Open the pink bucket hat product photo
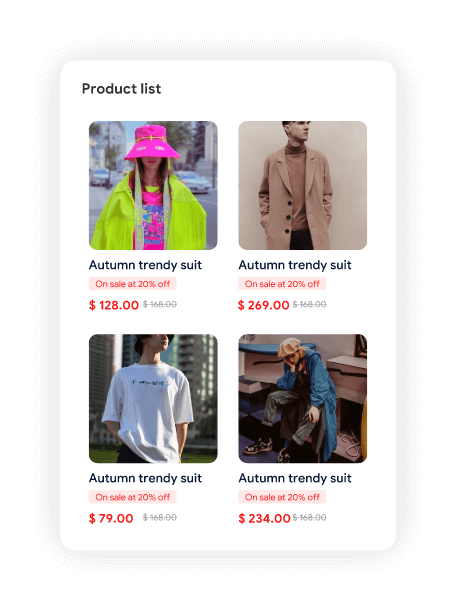The image size is (456, 611). 153,185
